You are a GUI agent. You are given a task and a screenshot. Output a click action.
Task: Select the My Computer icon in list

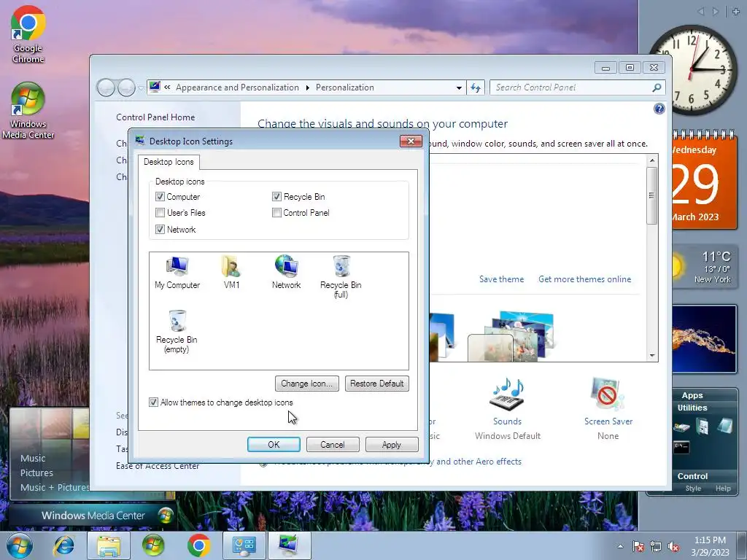coord(177,273)
